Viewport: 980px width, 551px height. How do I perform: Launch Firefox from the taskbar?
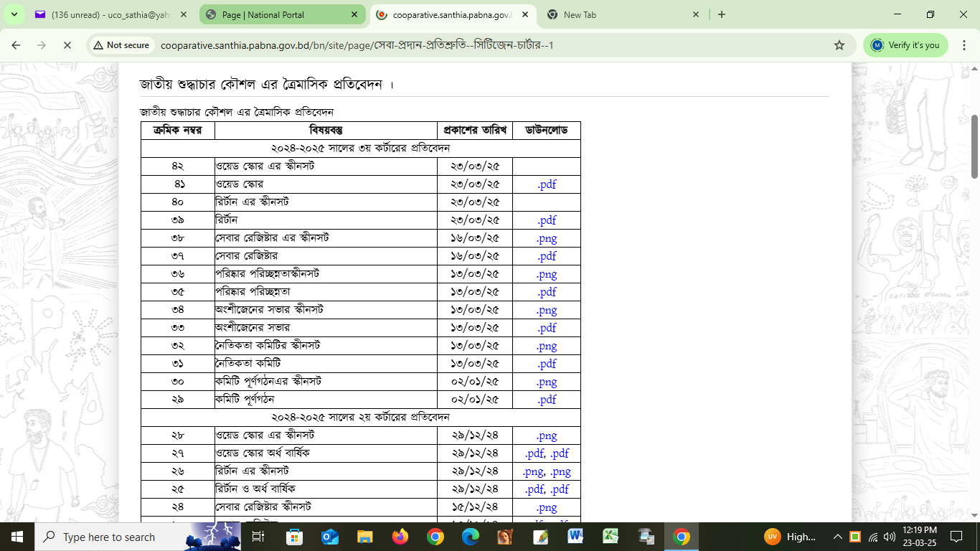(x=400, y=537)
